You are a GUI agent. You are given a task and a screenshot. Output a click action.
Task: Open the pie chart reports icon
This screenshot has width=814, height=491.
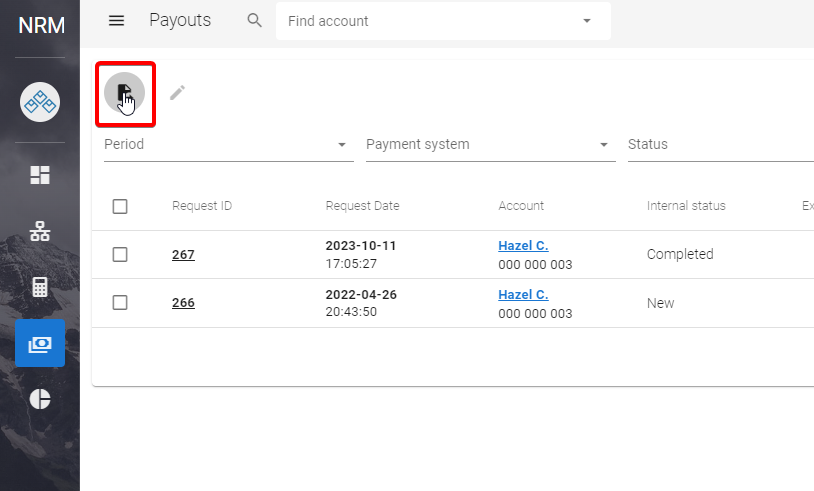point(40,398)
